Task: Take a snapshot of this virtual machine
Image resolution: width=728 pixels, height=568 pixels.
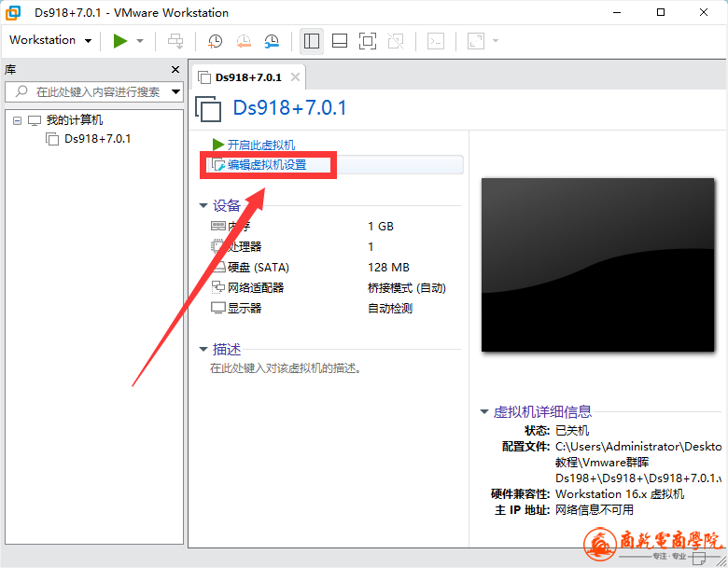Action: point(215,41)
